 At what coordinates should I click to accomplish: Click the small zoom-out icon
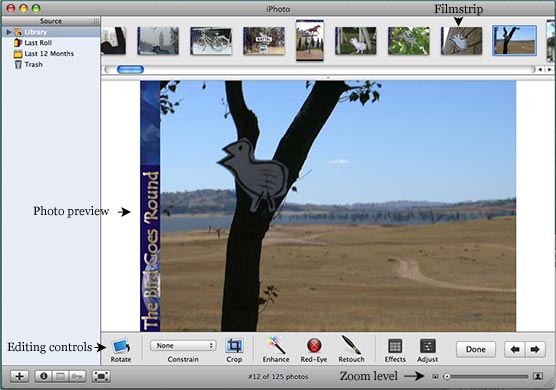point(435,377)
